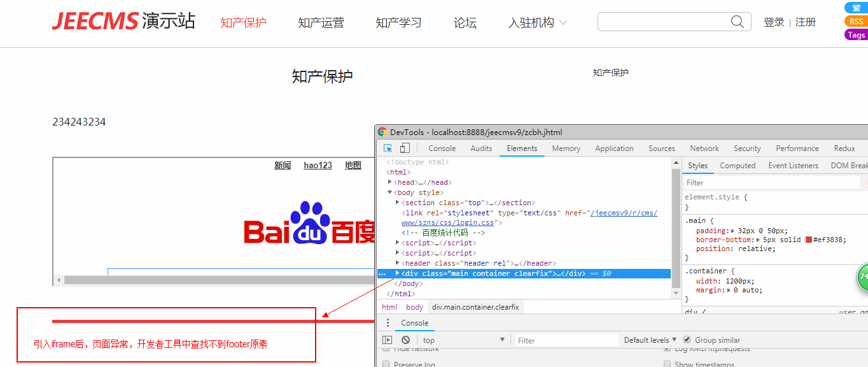
Task: Open the Event Listeners sidebar tab
Action: click(x=793, y=166)
